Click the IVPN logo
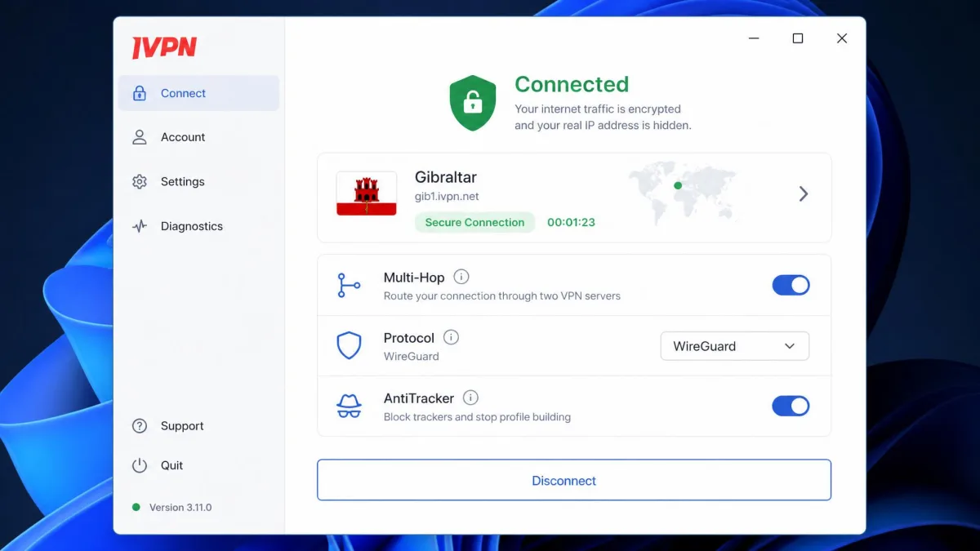980x551 pixels. [x=164, y=48]
